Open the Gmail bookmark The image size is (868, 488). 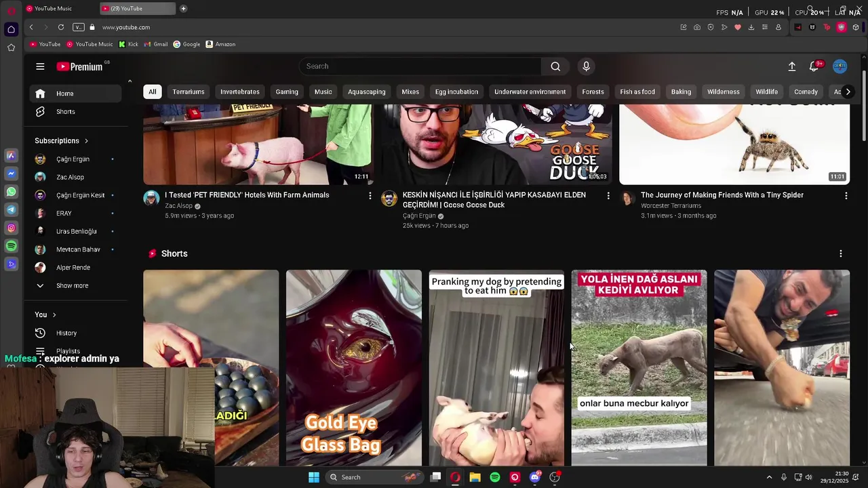tap(156, 44)
